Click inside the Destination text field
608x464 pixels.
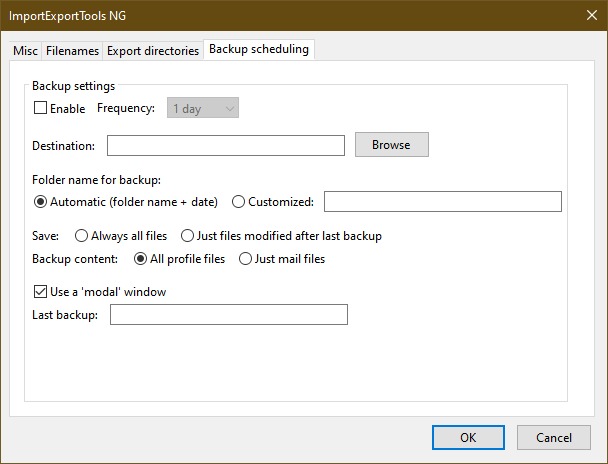[x=226, y=145]
